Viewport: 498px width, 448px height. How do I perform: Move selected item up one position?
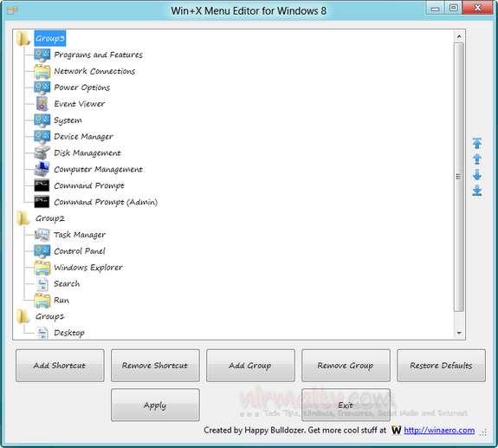477,159
